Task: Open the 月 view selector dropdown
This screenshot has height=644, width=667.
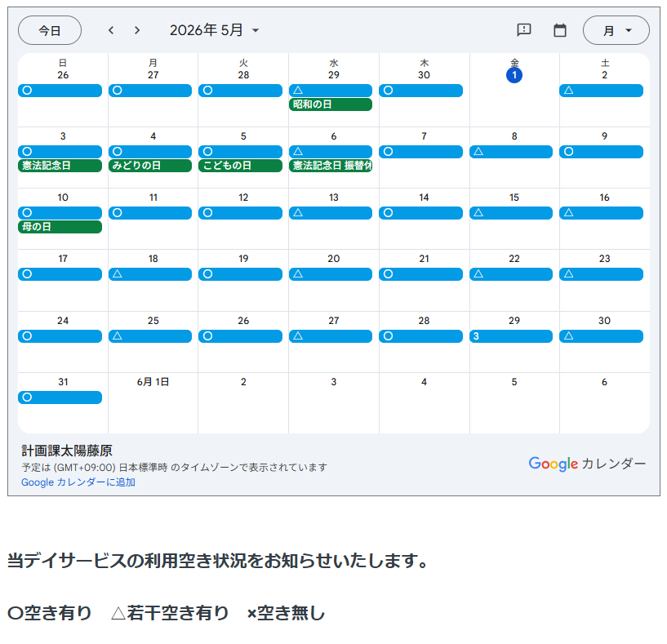Action: [x=616, y=30]
